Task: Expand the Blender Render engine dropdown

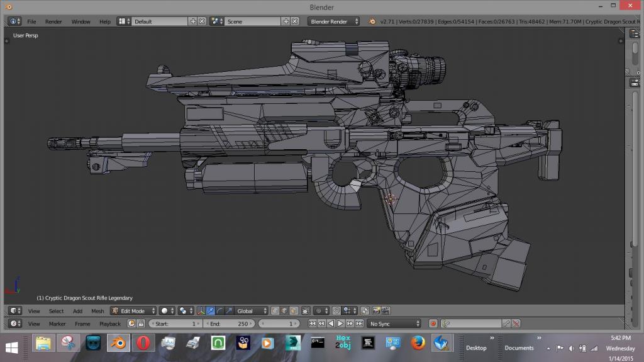Action: point(333,21)
